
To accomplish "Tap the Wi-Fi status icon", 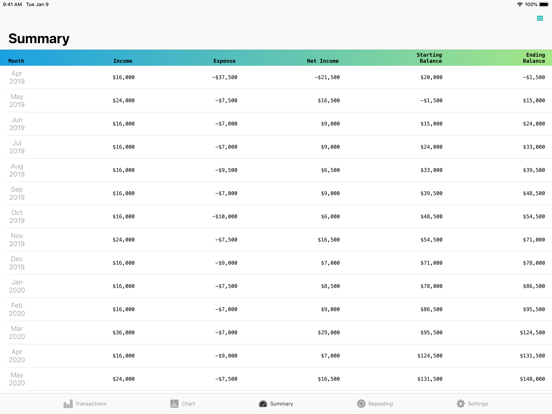I will coord(520,4).
